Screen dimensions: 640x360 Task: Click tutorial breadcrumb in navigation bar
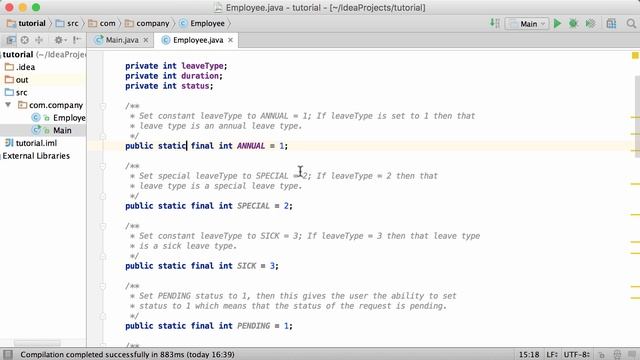tap(26, 23)
